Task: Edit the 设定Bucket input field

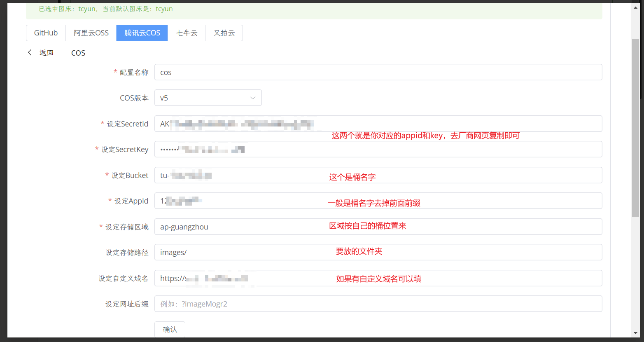Action: (378, 175)
